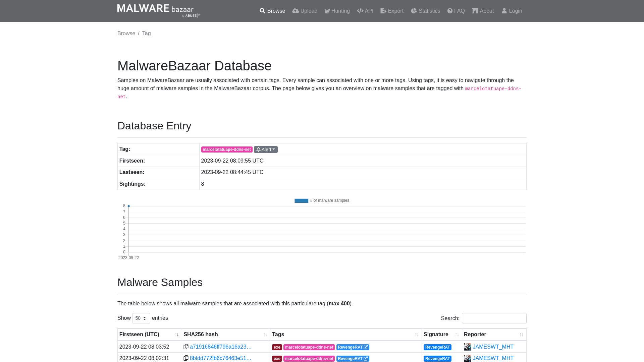The height and width of the screenshot is (362, 644).
Task: Click the MalwareBazaar logo
Action: pyautogui.click(x=159, y=11)
